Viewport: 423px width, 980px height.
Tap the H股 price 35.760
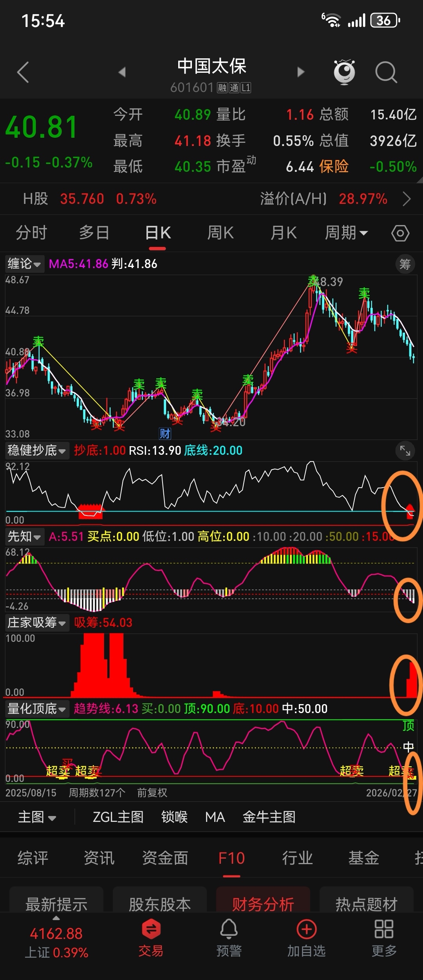click(x=82, y=199)
